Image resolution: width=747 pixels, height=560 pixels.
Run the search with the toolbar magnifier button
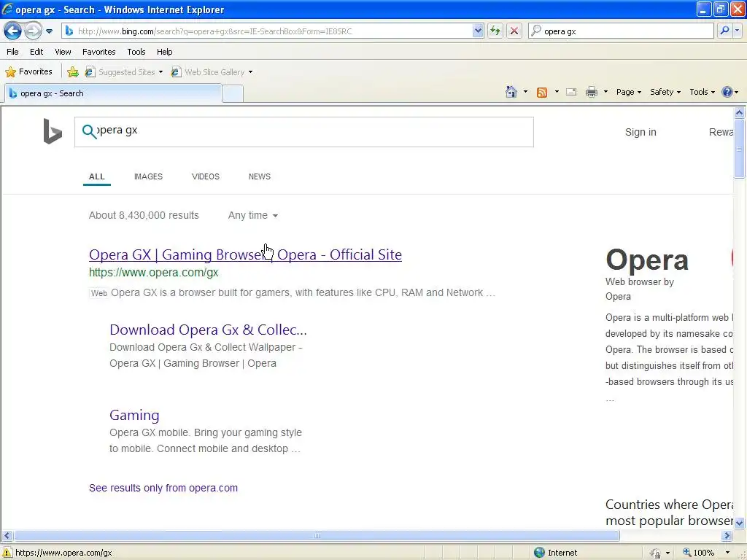pos(724,31)
